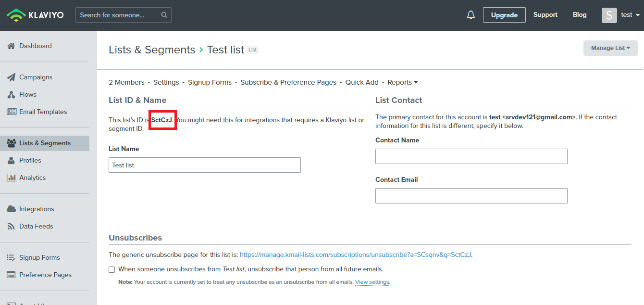
Task: Open Email Templates in sidebar
Action: coord(43,112)
